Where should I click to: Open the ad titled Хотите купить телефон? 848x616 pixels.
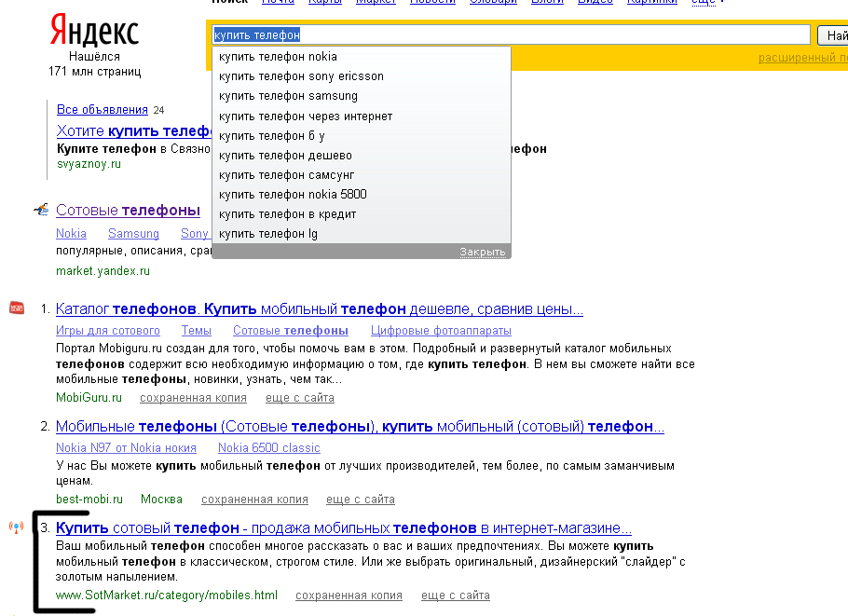[134, 130]
